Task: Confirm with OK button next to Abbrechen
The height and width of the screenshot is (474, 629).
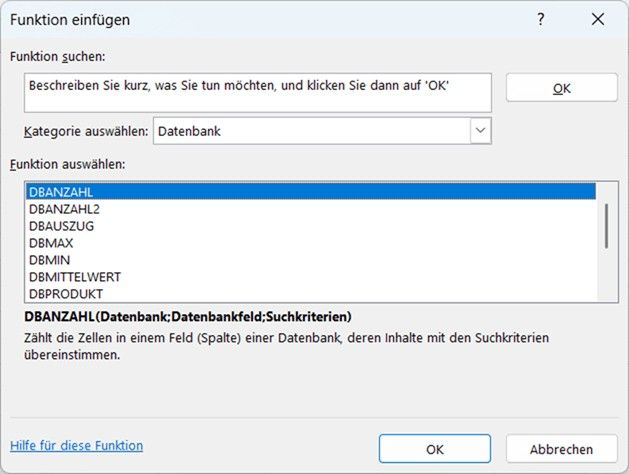Action: pyautogui.click(x=435, y=449)
